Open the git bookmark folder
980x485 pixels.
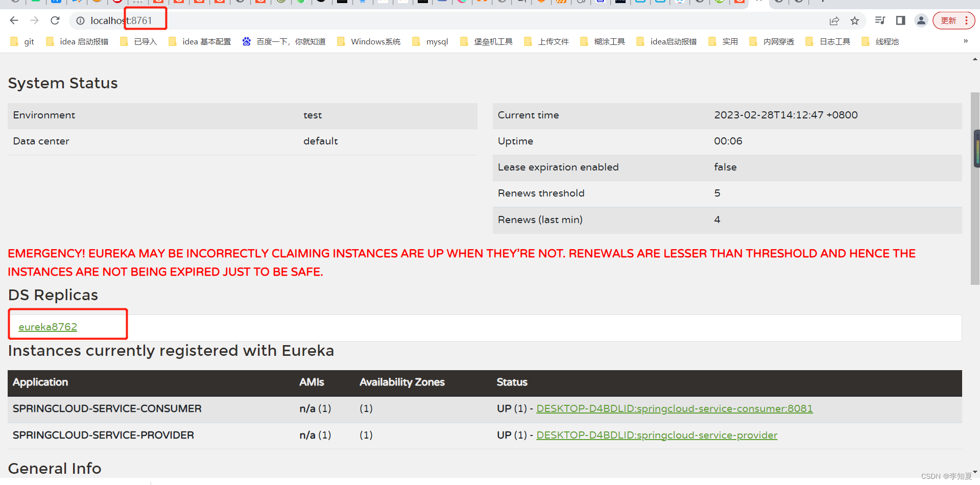pos(22,41)
